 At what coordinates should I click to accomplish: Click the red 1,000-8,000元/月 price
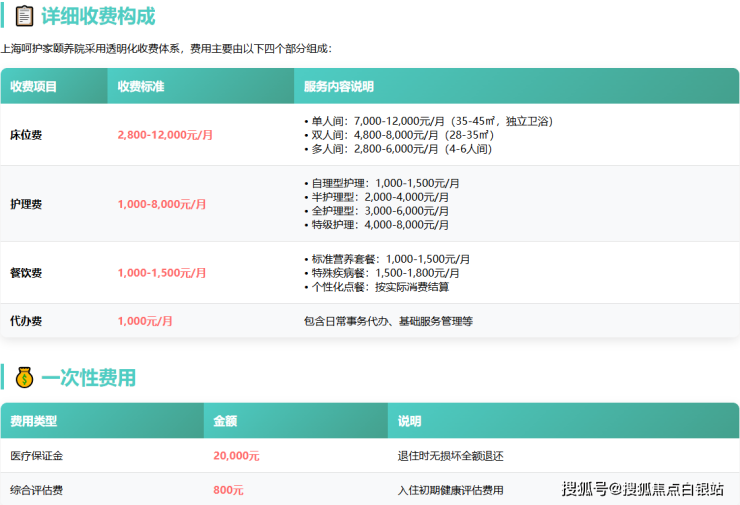click(x=162, y=204)
